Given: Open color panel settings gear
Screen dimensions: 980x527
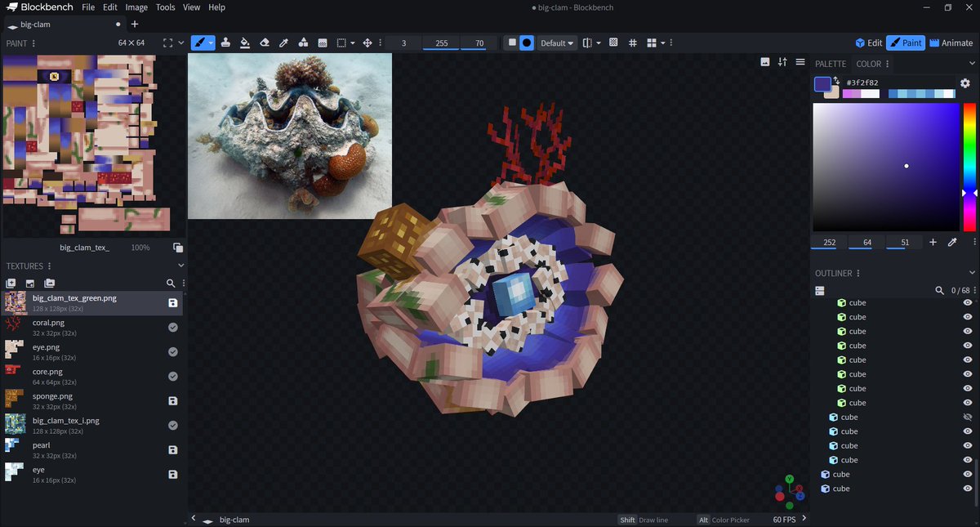Looking at the screenshot, I should pos(965,83).
